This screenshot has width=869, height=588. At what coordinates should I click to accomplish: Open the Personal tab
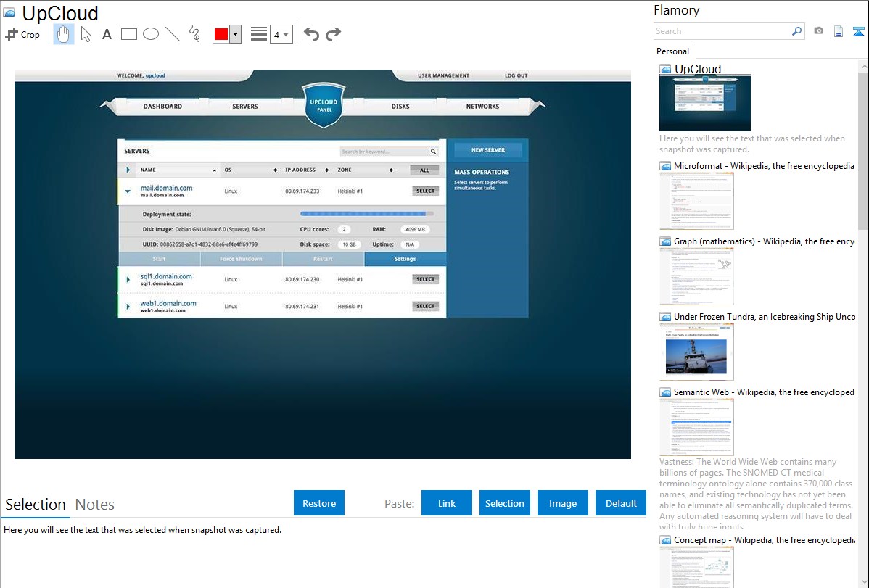[672, 51]
